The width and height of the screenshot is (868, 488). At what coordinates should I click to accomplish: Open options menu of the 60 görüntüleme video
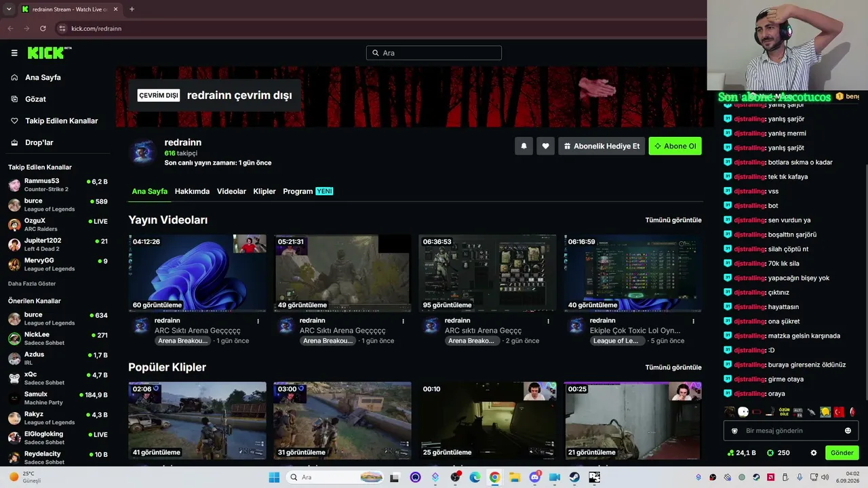(258, 321)
